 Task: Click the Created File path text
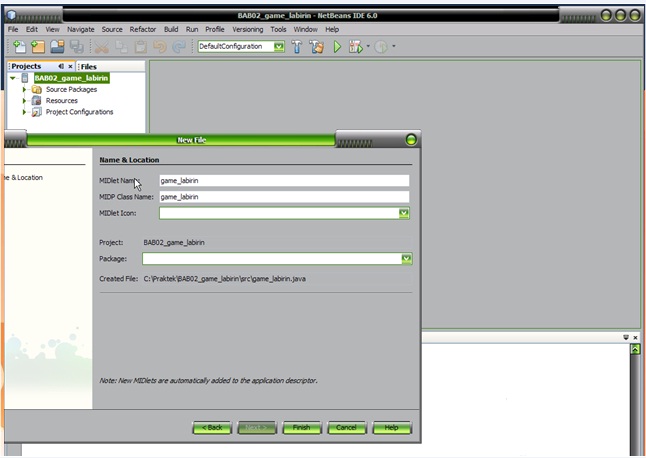tap(225, 279)
